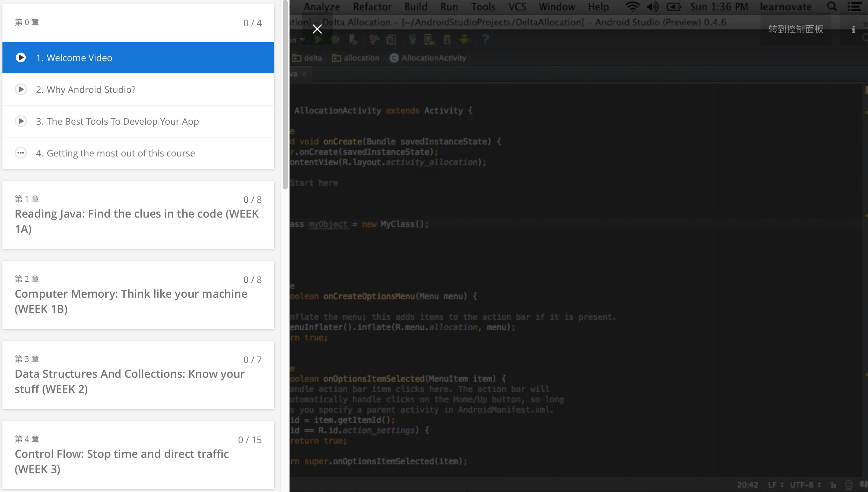Click the question mark Help icon in toolbar
This screenshot has height=492, width=868.
click(x=486, y=39)
